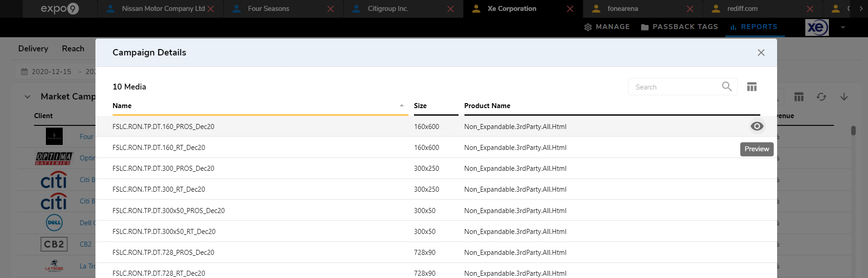Click the search magnifier icon in Campaign Details
Screen dimensions: 868x278
(726, 86)
